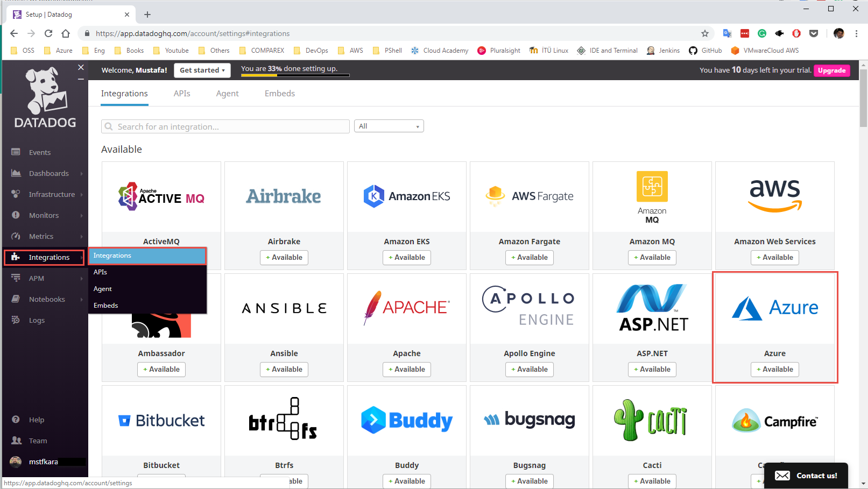Open the Contact us chat button
868x489 pixels.
click(806, 476)
